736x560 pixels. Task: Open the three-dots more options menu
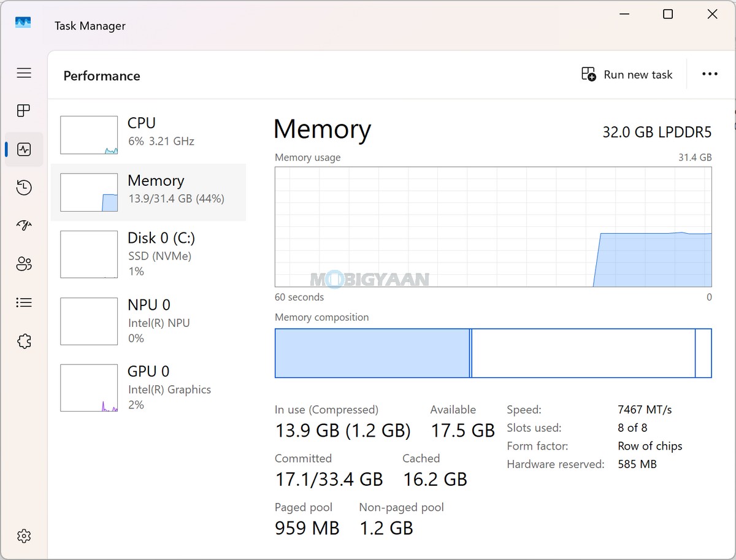[x=710, y=74]
